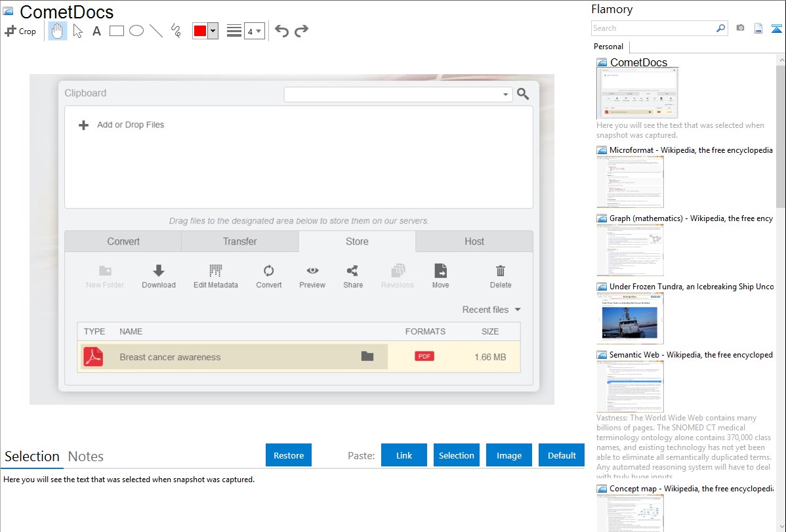Select the straight line tool
This screenshot has height=532, width=786.
click(156, 31)
